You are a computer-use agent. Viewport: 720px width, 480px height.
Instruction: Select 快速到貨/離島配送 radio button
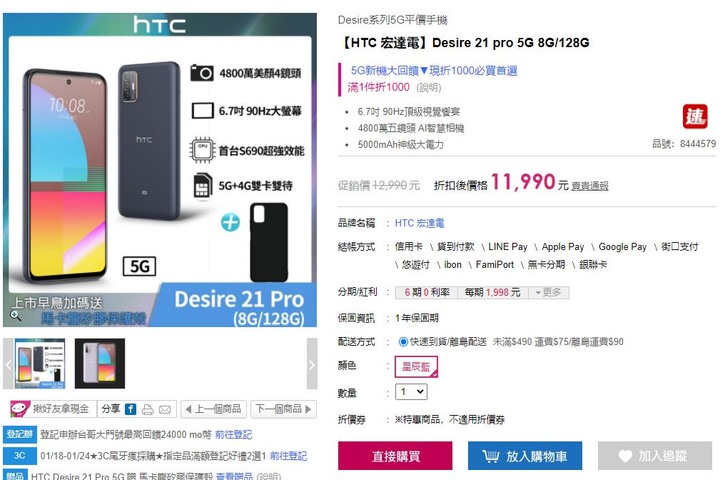(x=403, y=342)
